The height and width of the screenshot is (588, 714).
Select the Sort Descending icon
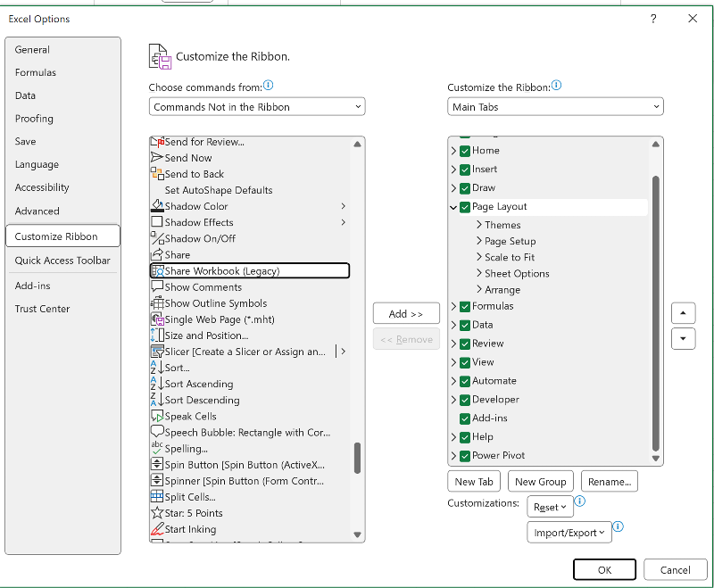pos(157,400)
